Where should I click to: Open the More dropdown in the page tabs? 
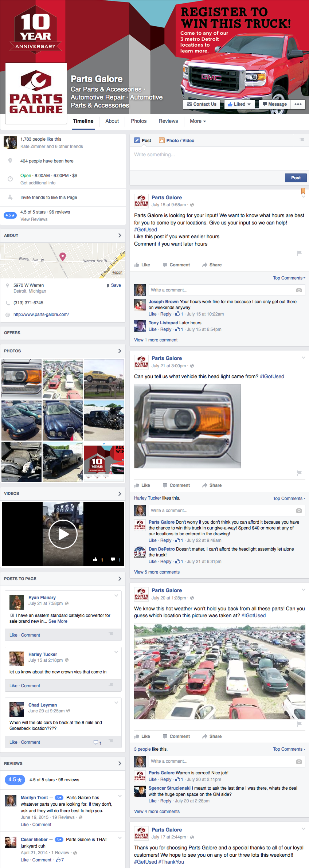[198, 121]
